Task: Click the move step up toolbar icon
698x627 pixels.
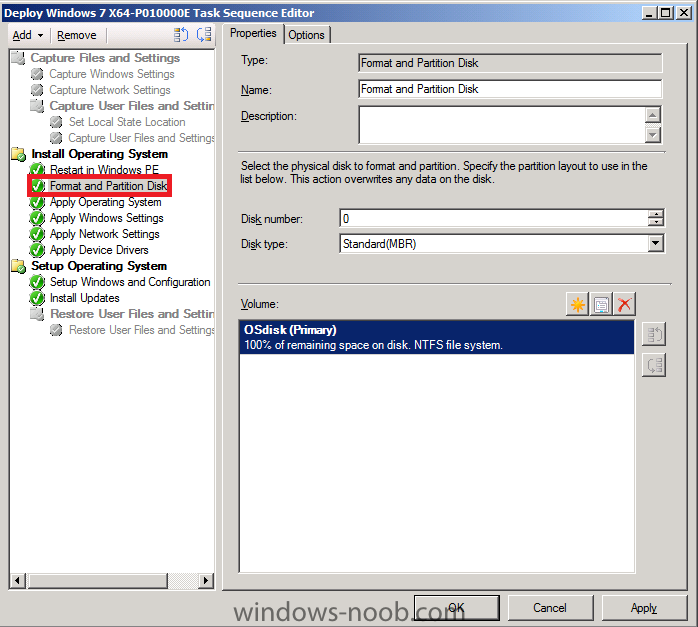Action: (x=181, y=35)
